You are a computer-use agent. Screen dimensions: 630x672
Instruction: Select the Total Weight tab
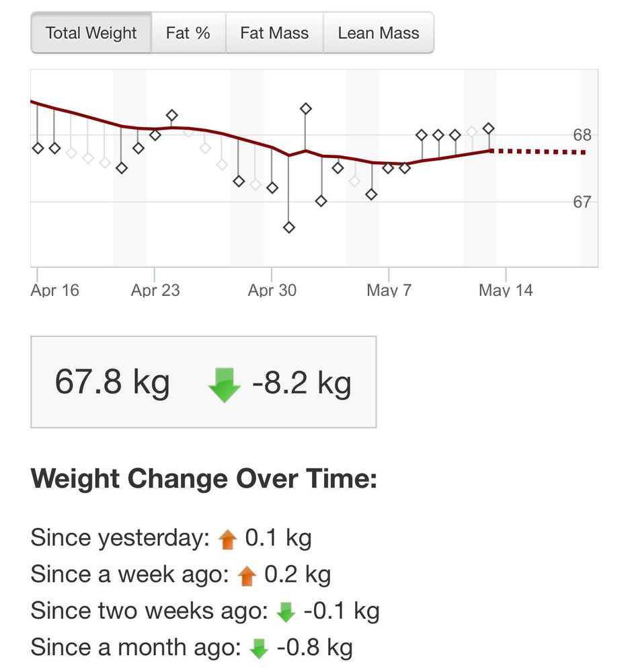point(91,33)
